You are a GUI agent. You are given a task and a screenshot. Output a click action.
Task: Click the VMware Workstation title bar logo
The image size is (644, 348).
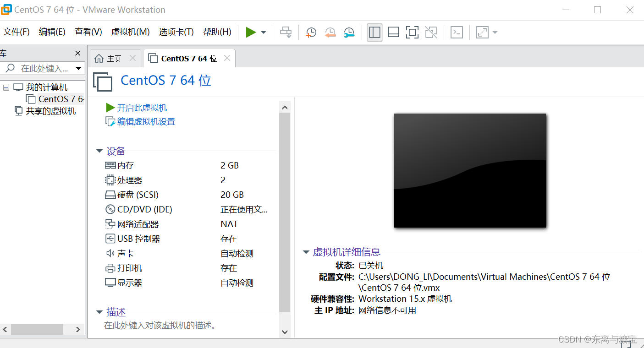[x=6, y=10]
